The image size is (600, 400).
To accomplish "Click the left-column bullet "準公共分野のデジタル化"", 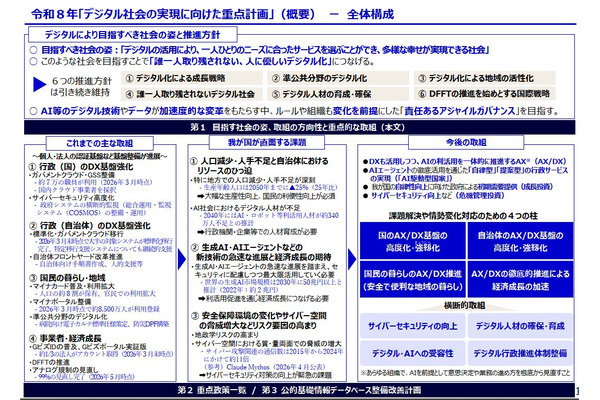I will coord(68,317).
